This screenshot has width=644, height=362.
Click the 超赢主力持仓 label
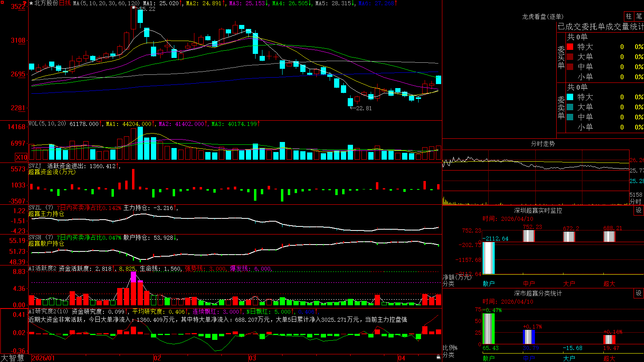[46, 214]
